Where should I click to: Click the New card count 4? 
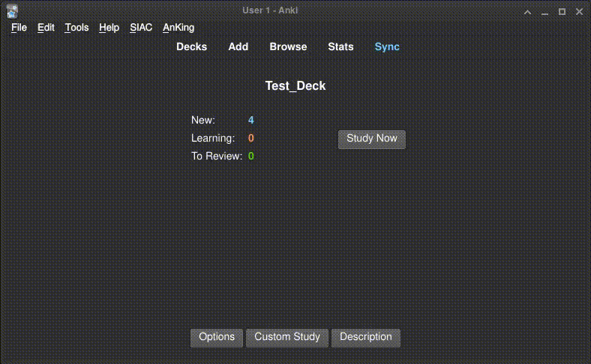point(251,120)
